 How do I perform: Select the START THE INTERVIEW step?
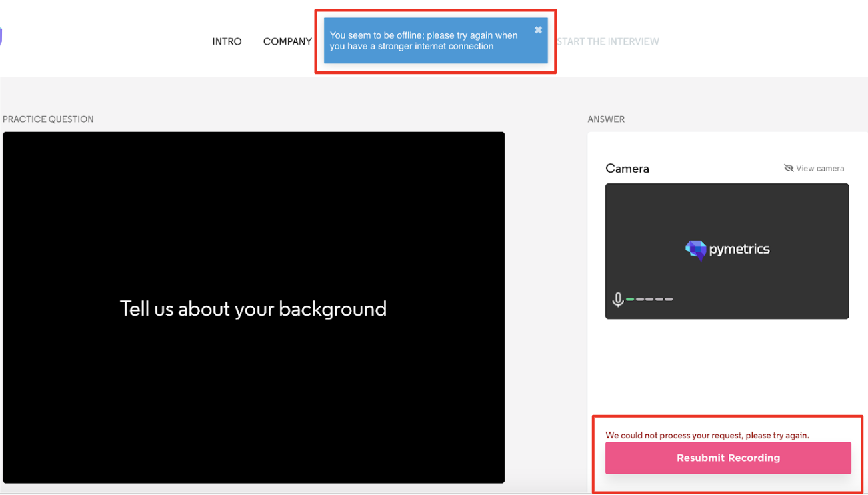(607, 41)
